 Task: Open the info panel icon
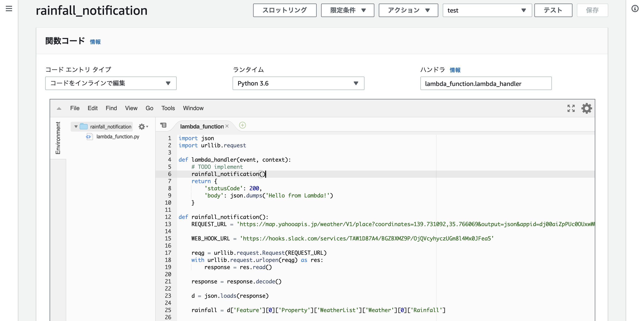pos(635,9)
